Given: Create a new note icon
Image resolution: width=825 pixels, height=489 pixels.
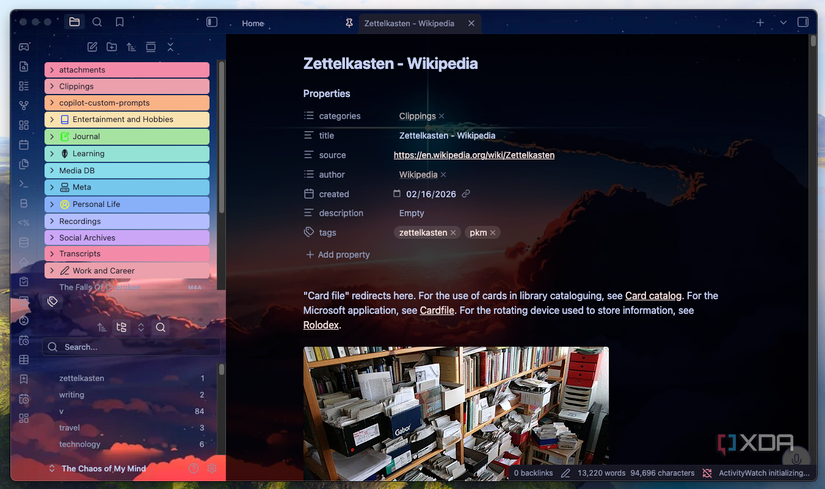Looking at the screenshot, I should click(x=92, y=47).
